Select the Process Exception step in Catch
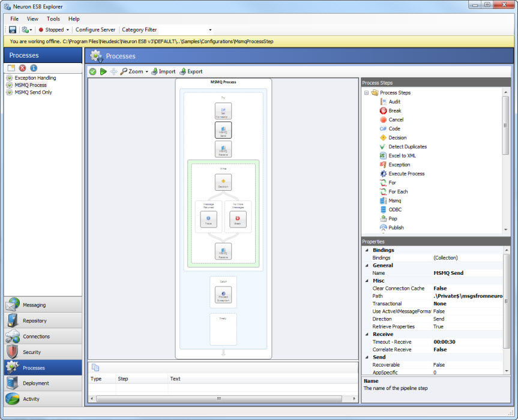 pyautogui.click(x=223, y=295)
